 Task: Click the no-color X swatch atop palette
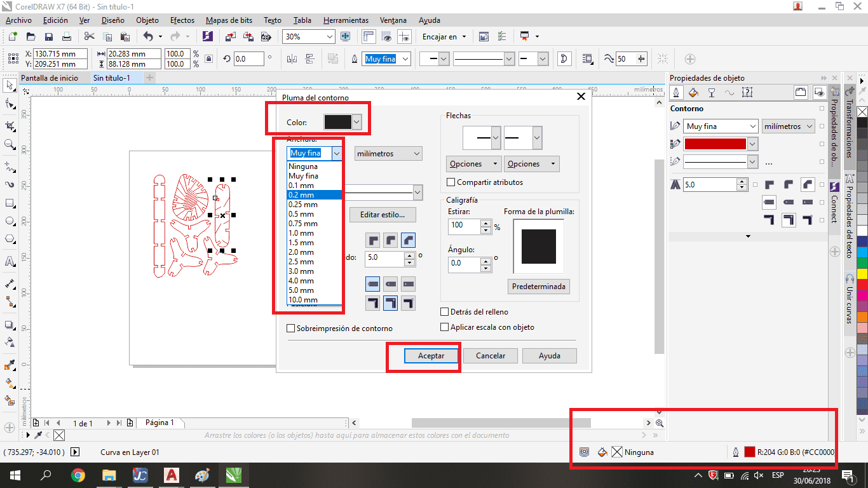862,112
